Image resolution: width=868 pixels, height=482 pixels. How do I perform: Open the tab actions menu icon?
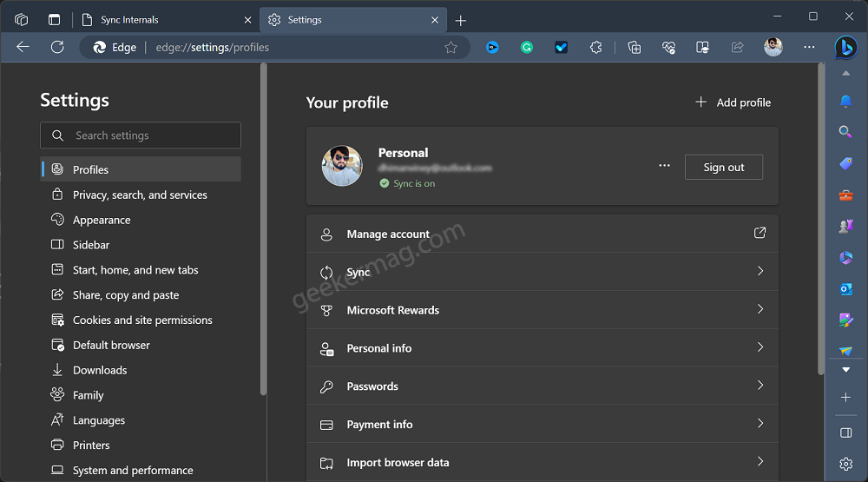(x=54, y=19)
